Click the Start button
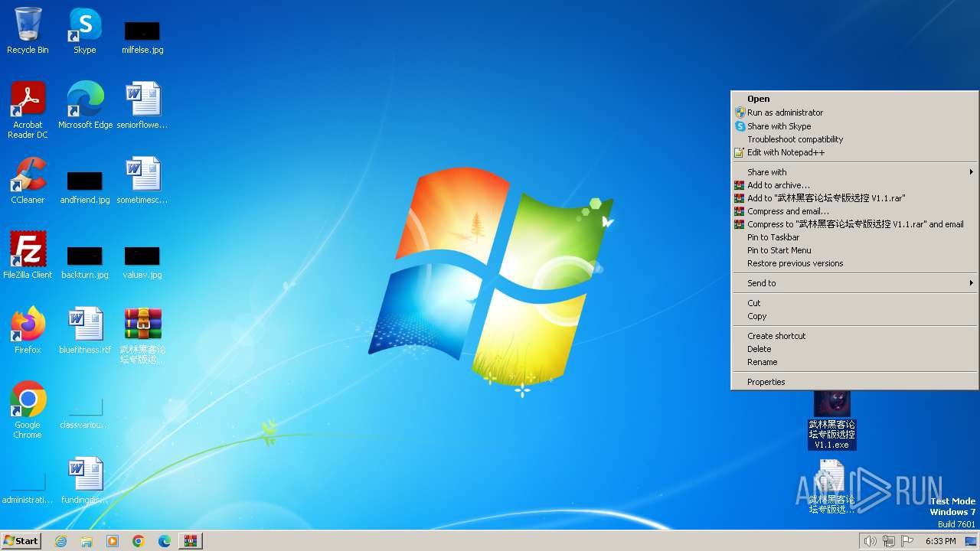This screenshot has height=551, width=980. [21, 541]
